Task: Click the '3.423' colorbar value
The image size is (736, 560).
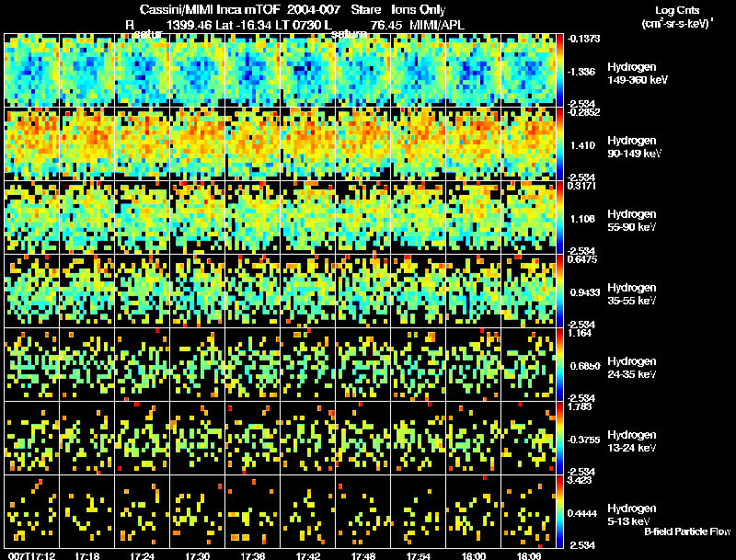Action: tap(580, 480)
